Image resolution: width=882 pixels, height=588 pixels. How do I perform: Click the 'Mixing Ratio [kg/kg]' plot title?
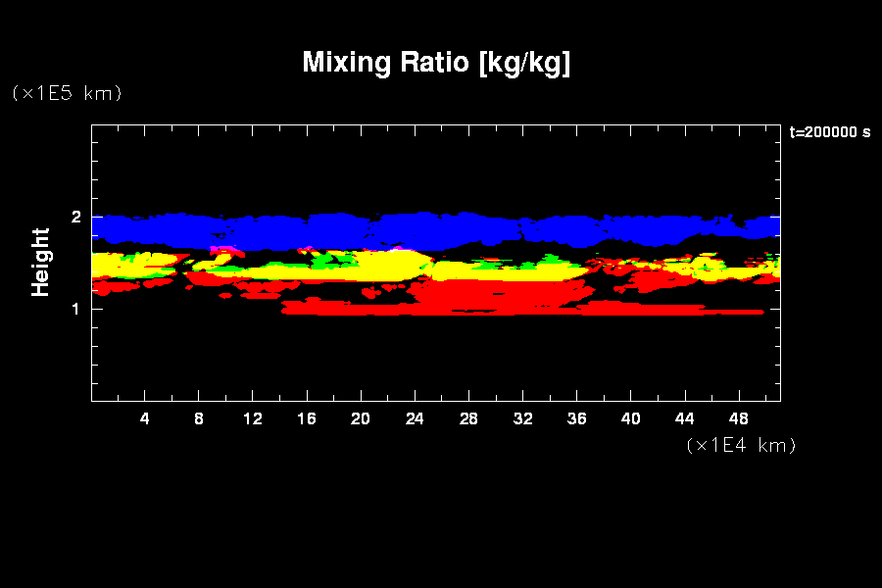pos(436,63)
